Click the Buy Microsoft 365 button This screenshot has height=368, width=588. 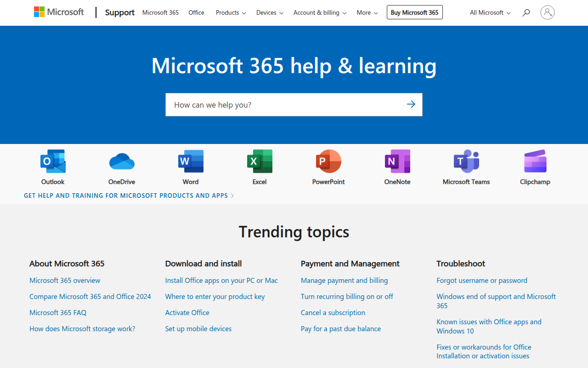coord(415,12)
